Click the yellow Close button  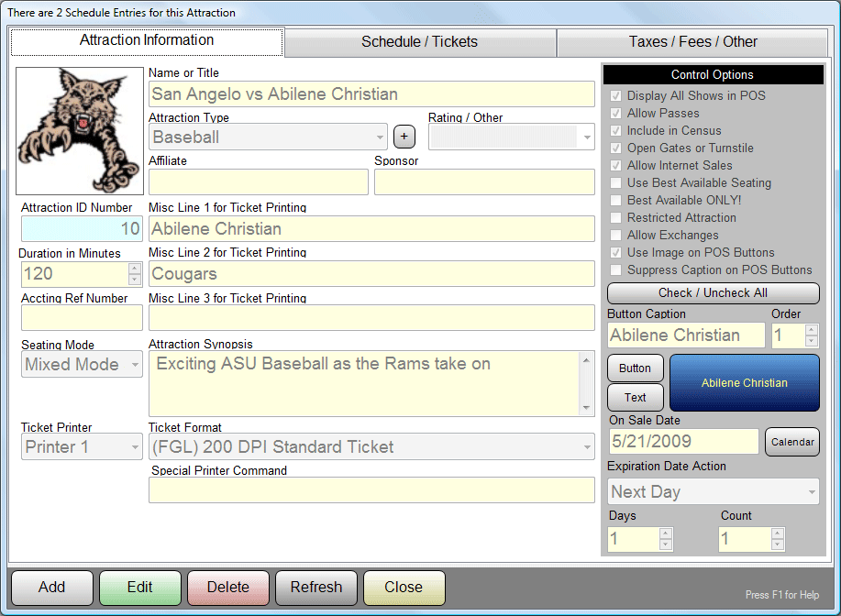click(404, 588)
